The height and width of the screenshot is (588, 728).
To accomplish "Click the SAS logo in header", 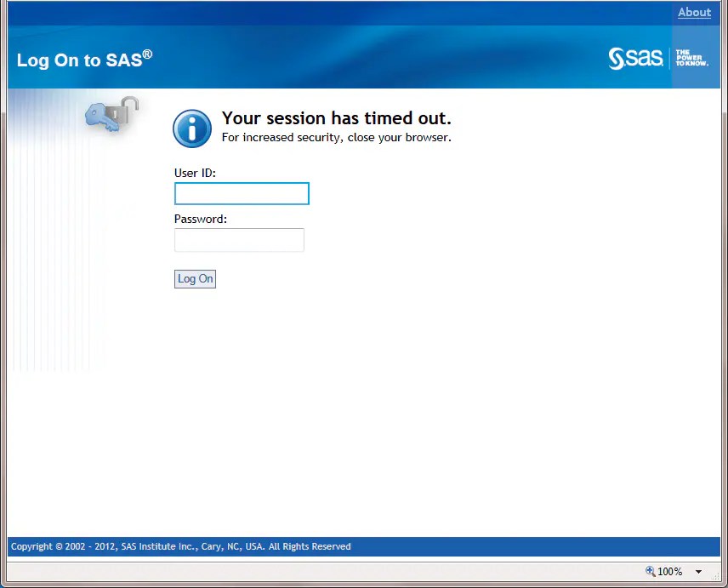I will (635, 59).
